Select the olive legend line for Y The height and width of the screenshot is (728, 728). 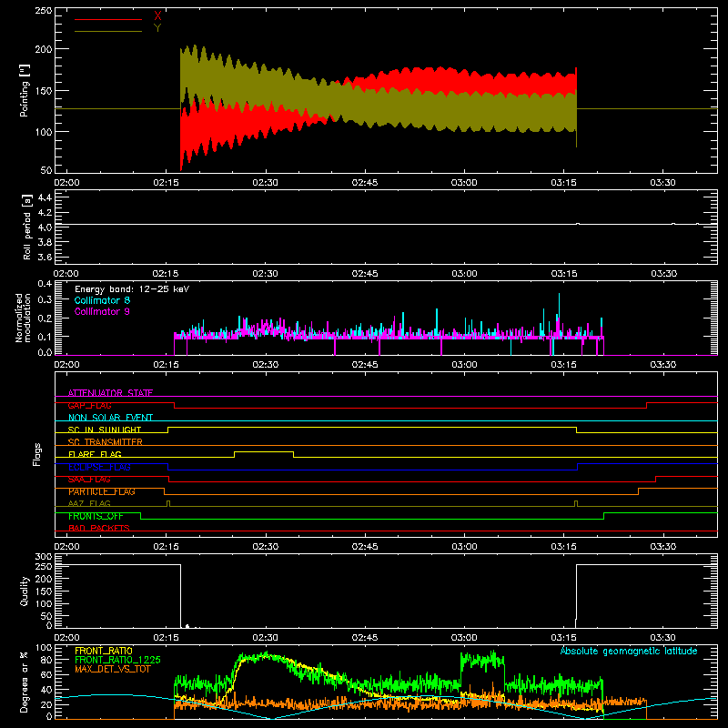[107, 32]
